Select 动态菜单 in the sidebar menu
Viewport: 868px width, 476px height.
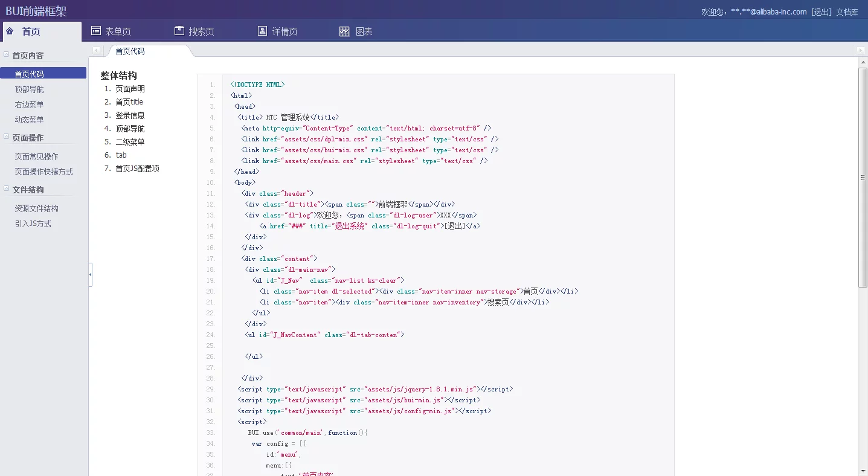pos(29,120)
